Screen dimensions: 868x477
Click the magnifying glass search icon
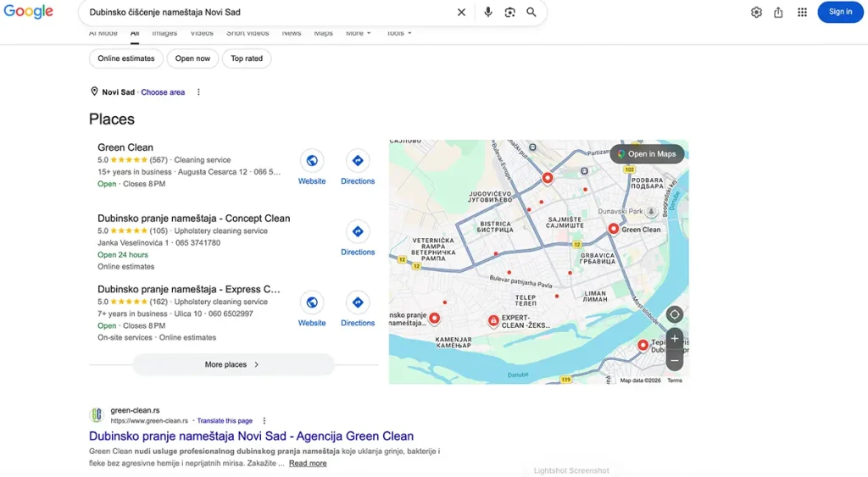tap(531, 12)
